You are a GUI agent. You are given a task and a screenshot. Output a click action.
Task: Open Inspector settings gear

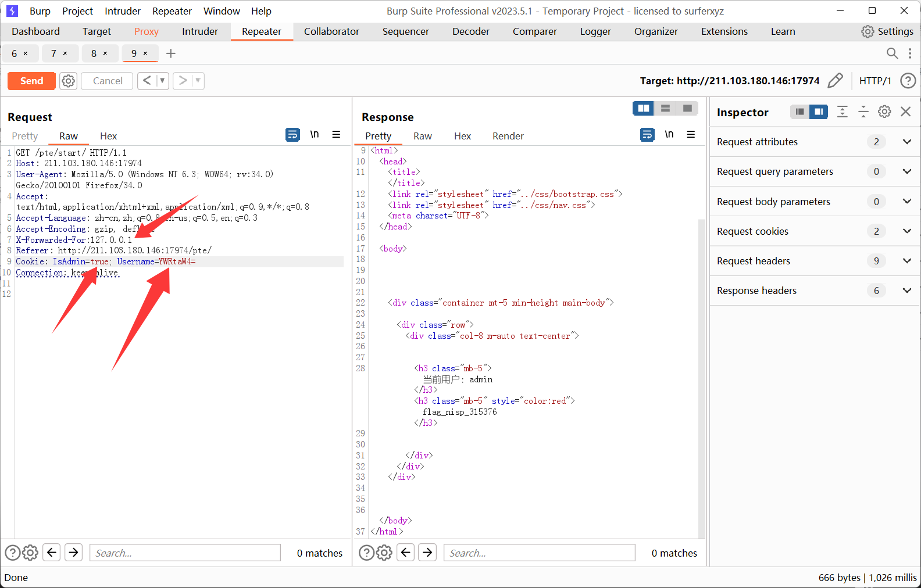pos(884,112)
